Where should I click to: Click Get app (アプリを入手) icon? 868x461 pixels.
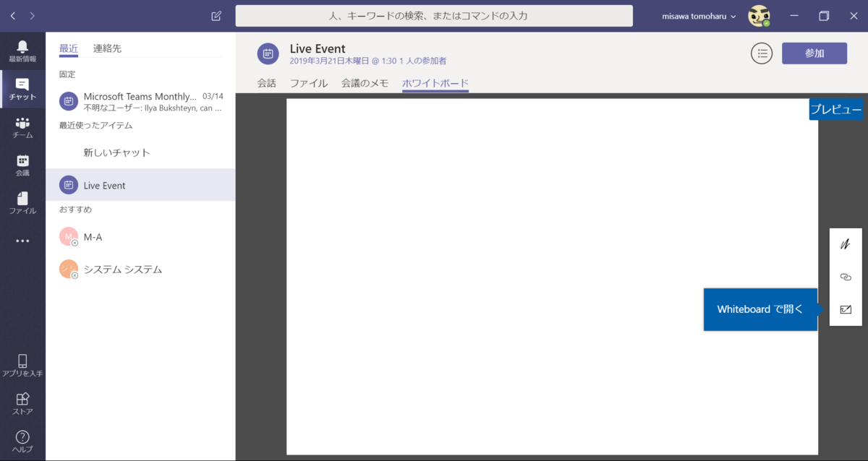[22, 366]
